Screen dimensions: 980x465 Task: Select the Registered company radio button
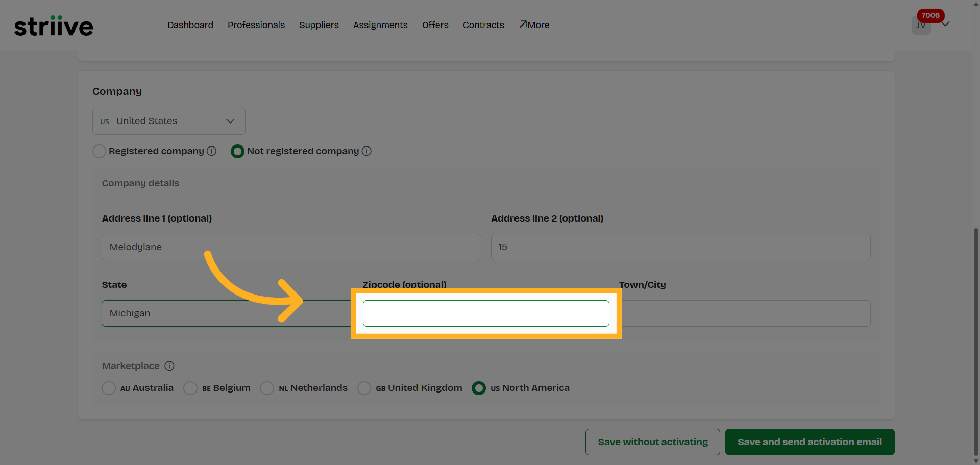coord(99,151)
